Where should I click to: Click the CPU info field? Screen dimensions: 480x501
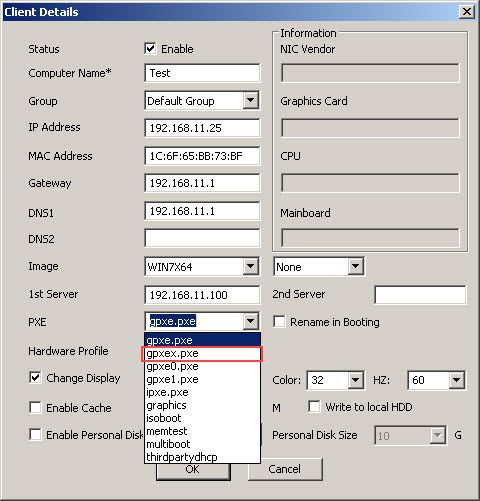(370, 183)
